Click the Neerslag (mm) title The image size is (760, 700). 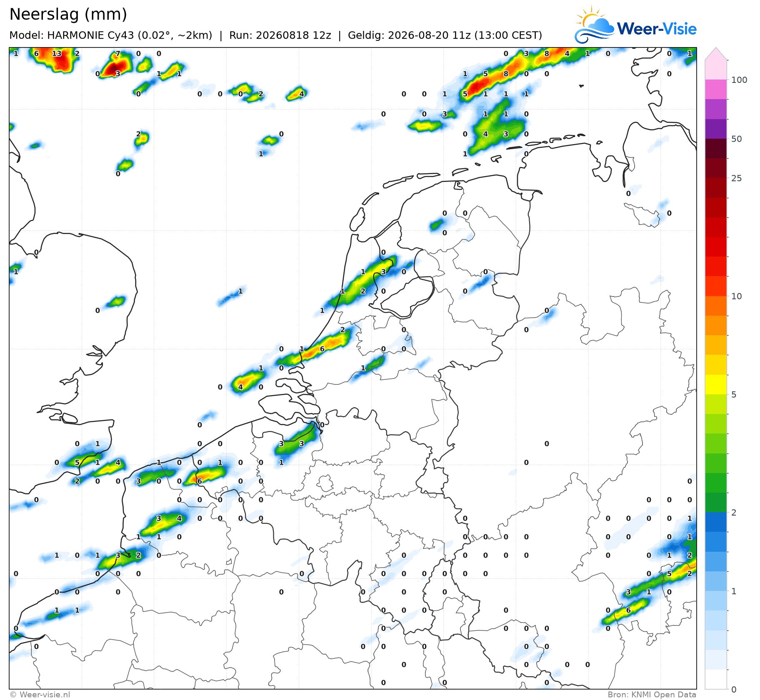point(68,15)
